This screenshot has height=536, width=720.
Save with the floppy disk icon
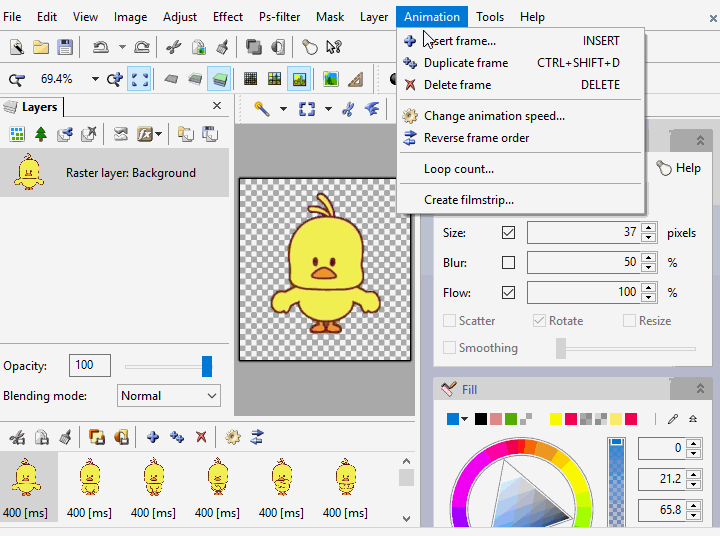tap(65, 47)
